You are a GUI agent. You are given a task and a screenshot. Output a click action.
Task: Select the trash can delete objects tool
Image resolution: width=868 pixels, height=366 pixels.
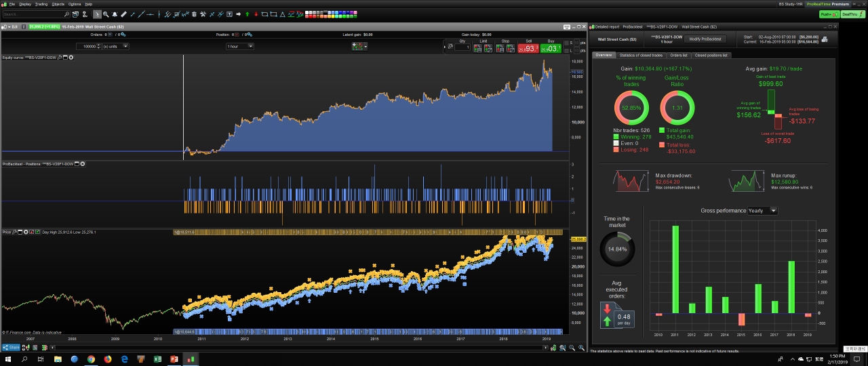(194, 14)
